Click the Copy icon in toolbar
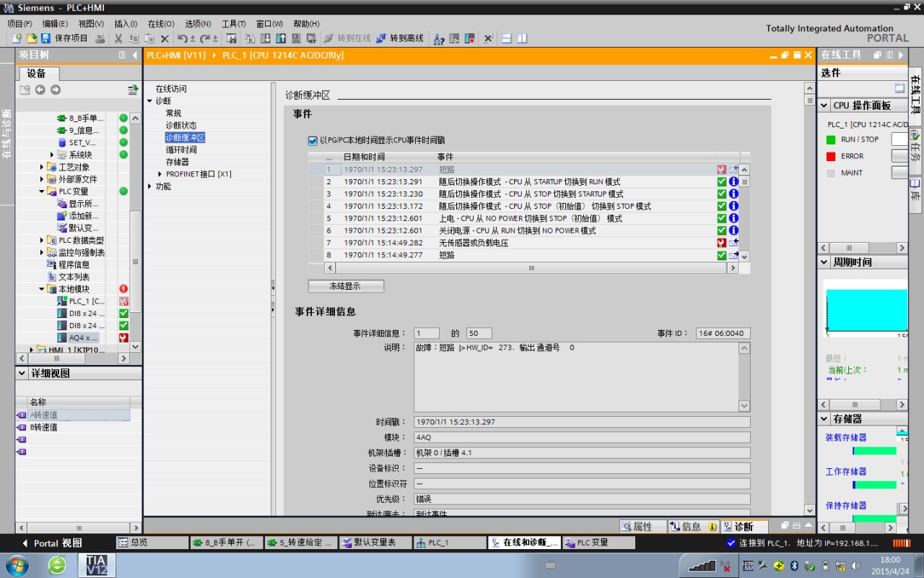 click(x=134, y=38)
